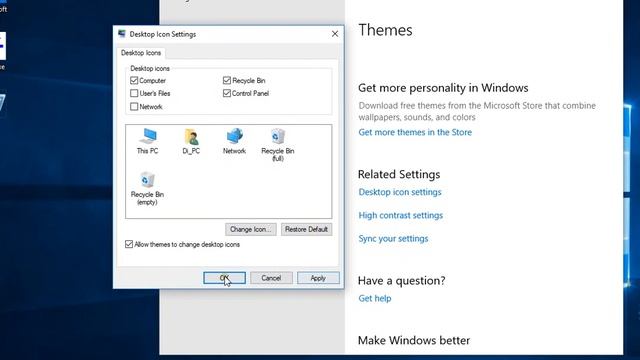This screenshot has height=360, width=640.
Task: Click the Get help link
Action: click(x=375, y=298)
